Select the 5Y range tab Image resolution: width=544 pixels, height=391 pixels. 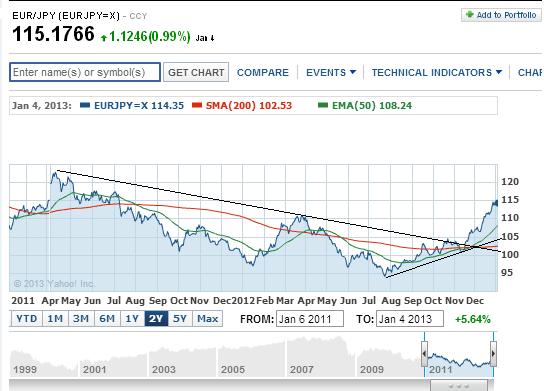(x=180, y=318)
